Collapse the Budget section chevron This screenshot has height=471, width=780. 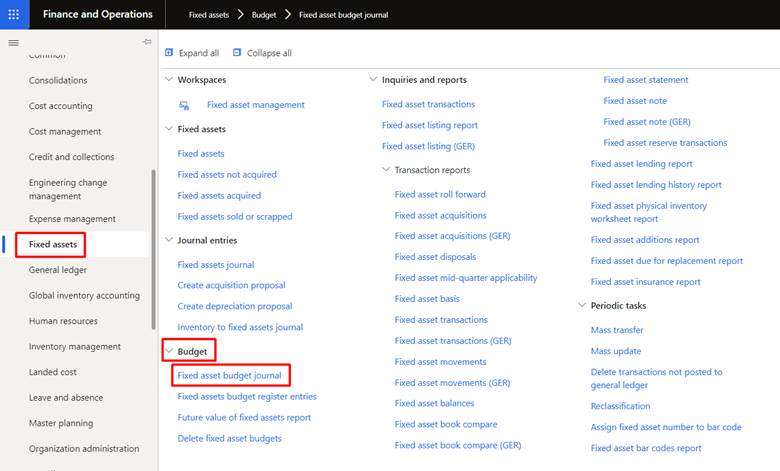169,351
